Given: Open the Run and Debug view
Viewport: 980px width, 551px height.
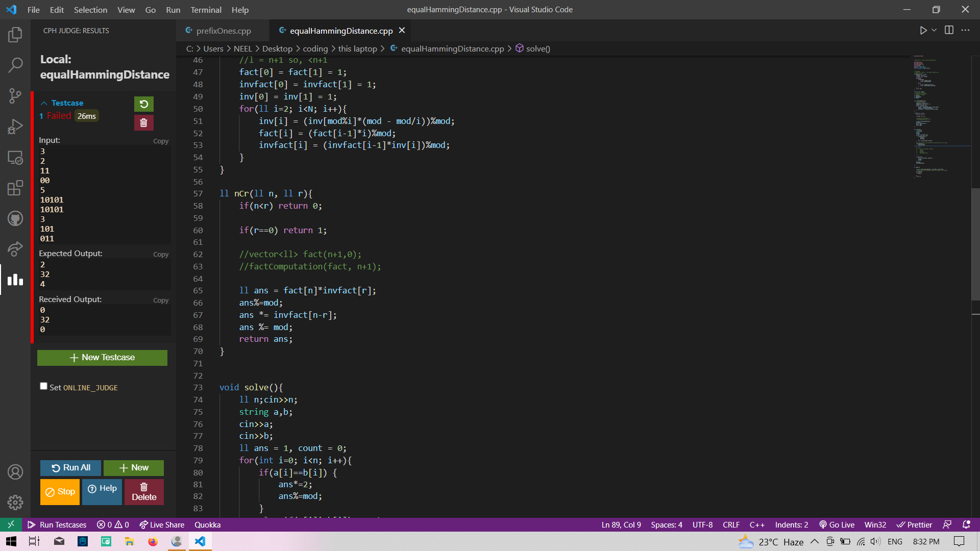Looking at the screenshot, I should point(15,126).
